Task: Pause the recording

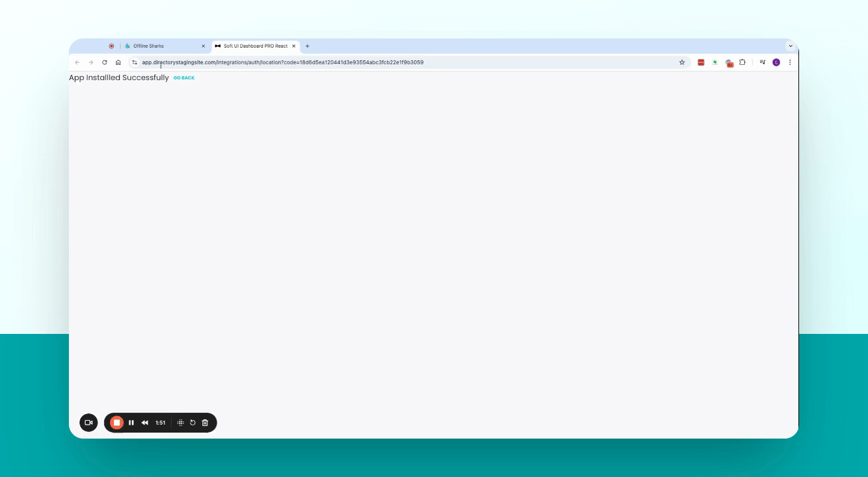Action: (x=131, y=423)
